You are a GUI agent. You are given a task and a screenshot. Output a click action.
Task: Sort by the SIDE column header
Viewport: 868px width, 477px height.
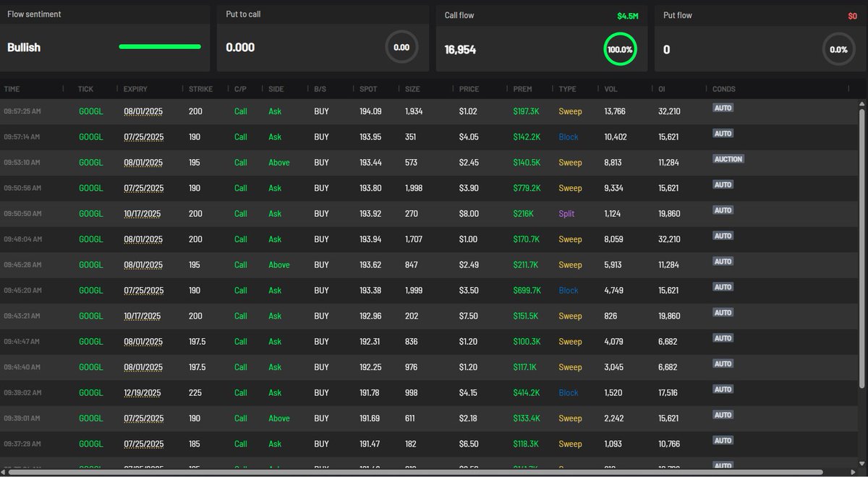(276, 89)
